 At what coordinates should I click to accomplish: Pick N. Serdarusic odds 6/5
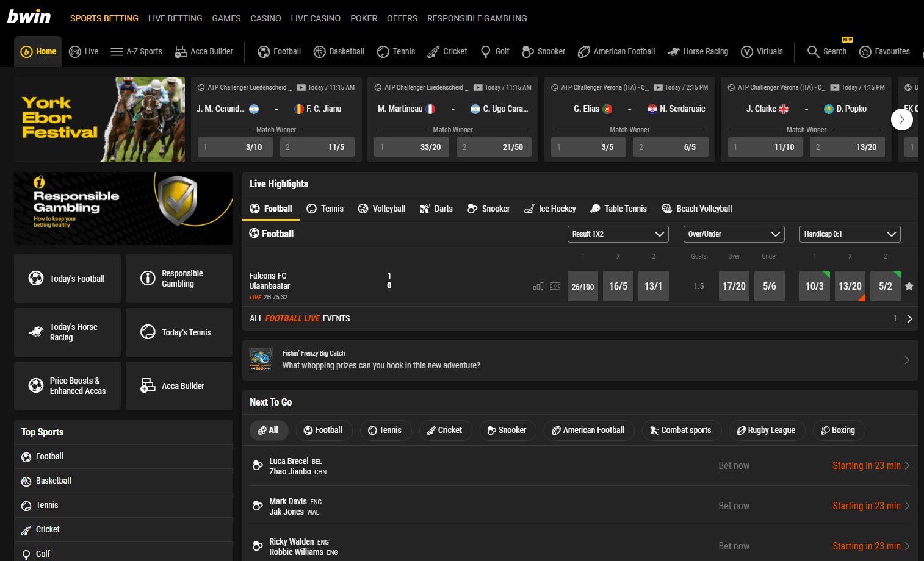click(671, 147)
